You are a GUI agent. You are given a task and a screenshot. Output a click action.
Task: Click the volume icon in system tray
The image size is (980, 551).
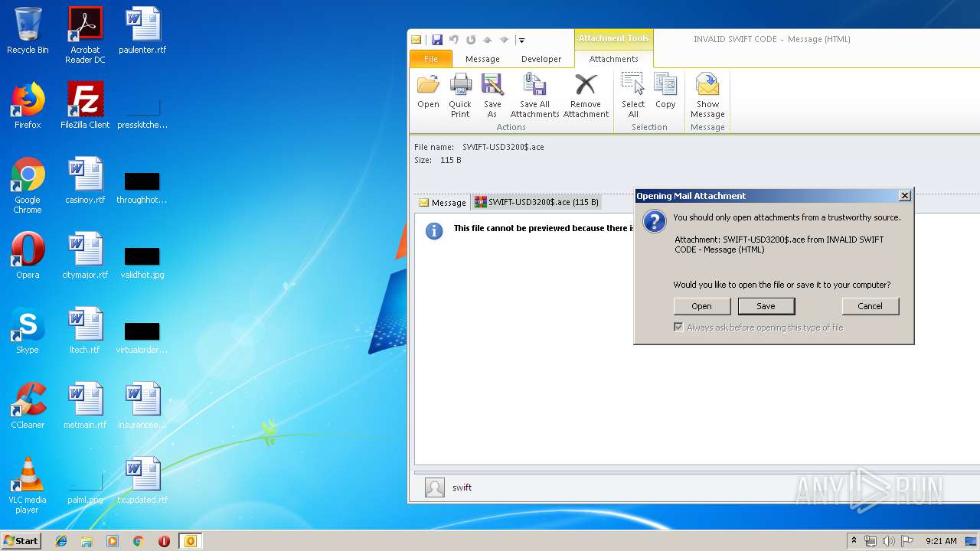coord(888,541)
